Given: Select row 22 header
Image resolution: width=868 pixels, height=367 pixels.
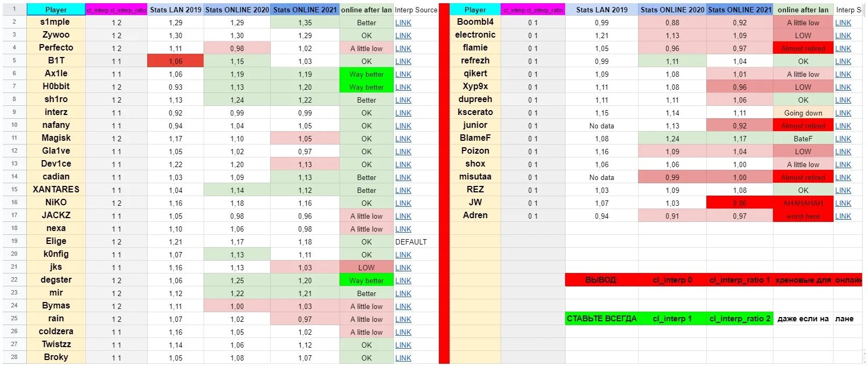Looking at the screenshot, I should [15, 280].
